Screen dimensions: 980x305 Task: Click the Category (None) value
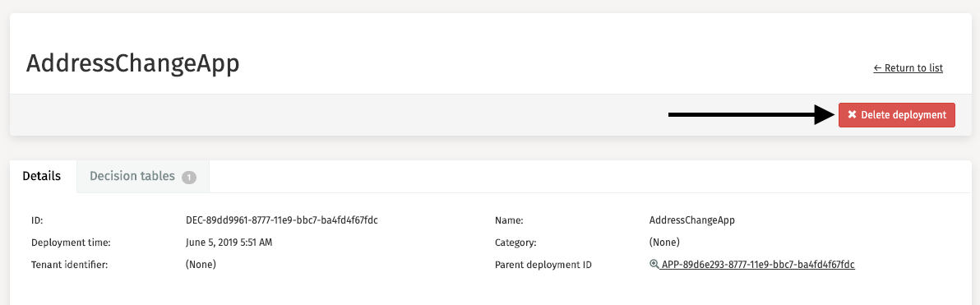[x=664, y=242]
